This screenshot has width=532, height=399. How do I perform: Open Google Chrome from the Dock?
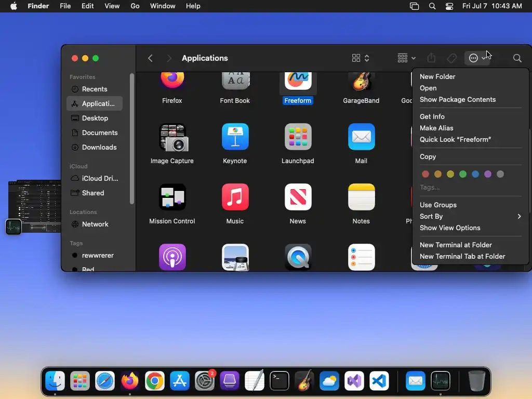pos(155,381)
